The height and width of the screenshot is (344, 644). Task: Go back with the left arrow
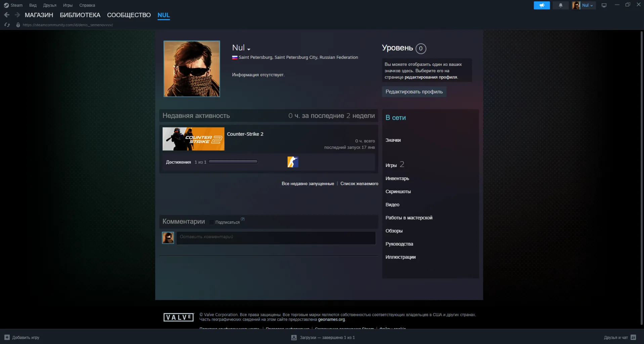[7, 15]
